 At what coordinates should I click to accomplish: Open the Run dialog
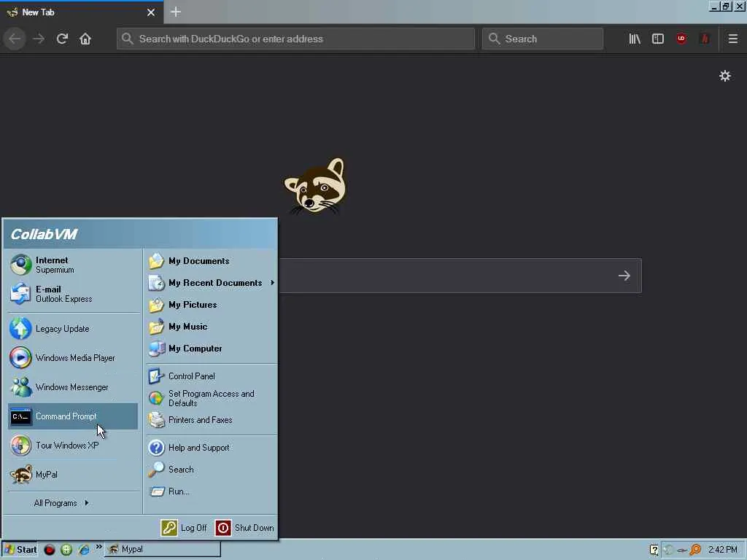click(212, 491)
